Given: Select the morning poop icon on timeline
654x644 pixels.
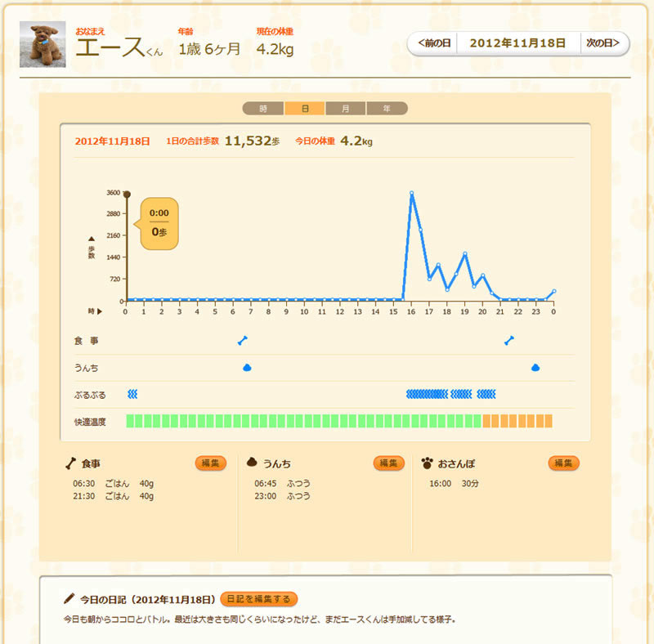Looking at the screenshot, I should (x=247, y=368).
